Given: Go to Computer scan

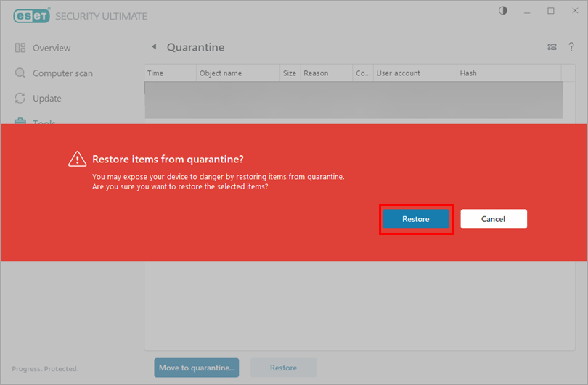Looking at the screenshot, I should click(x=62, y=73).
